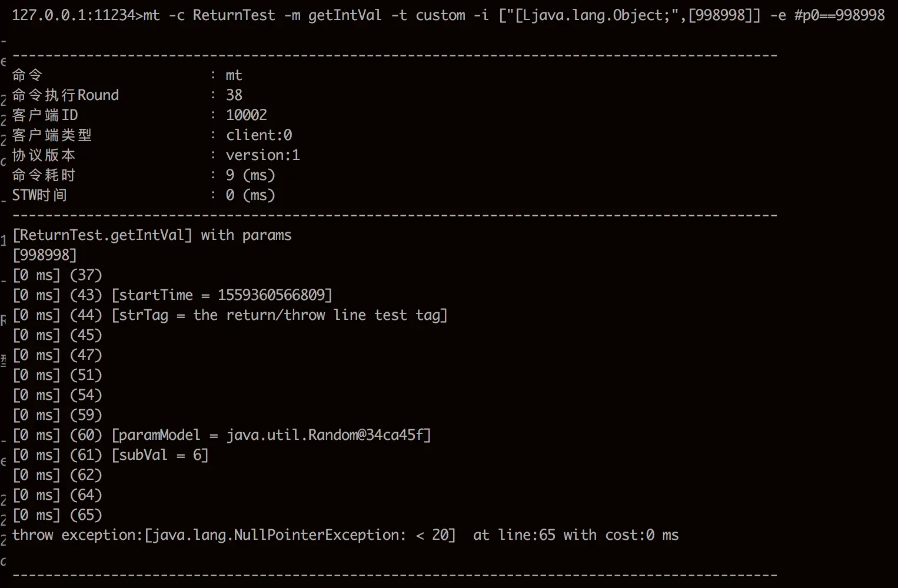The height and width of the screenshot is (588, 898).
Task: Click the 命令执行Round value 38
Action: click(x=234, y=95)
